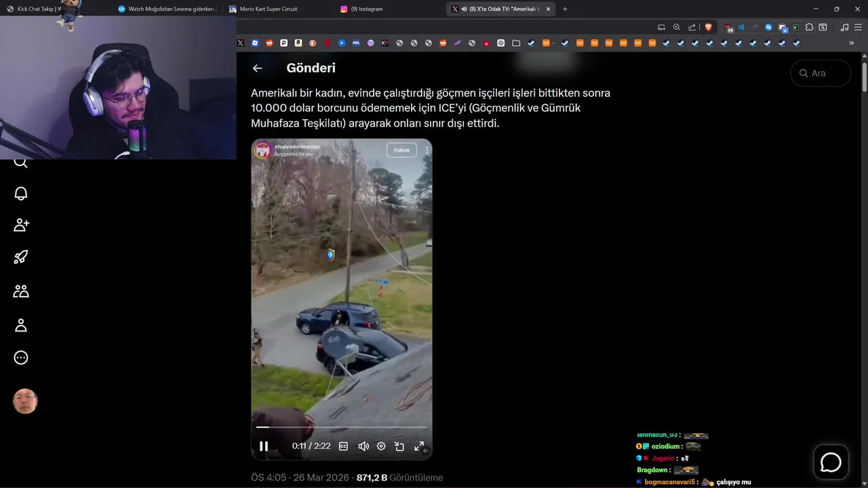The image size is (868, 488).
Task: Open the browser zoom magnifier icon
Action: pyautogui.click(x=677, y=27)
